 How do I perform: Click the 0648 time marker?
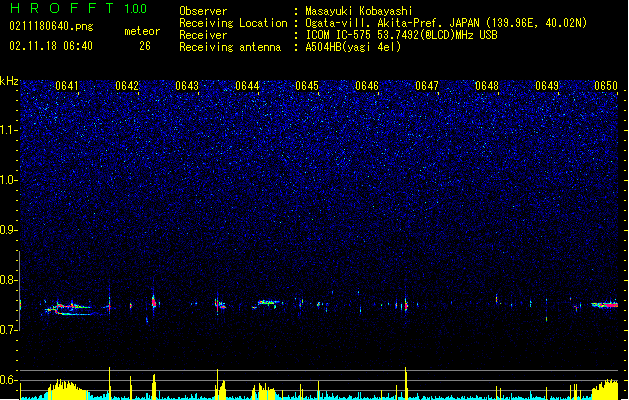pos(487,86)
